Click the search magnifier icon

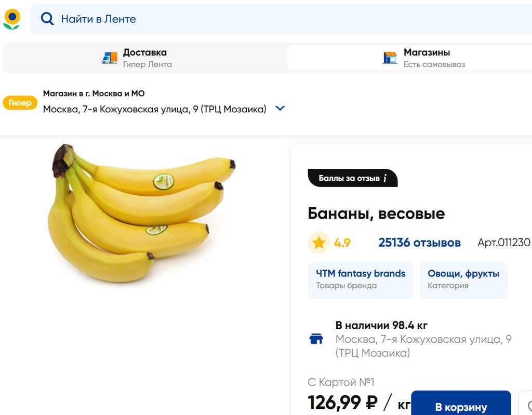pyautogui.click(x=47, y=19)
